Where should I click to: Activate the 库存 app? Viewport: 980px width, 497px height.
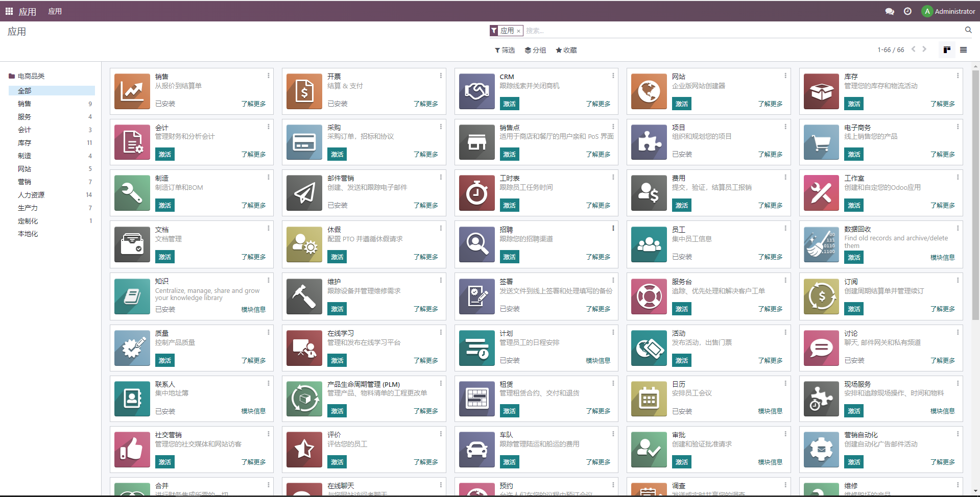point(854,104)
